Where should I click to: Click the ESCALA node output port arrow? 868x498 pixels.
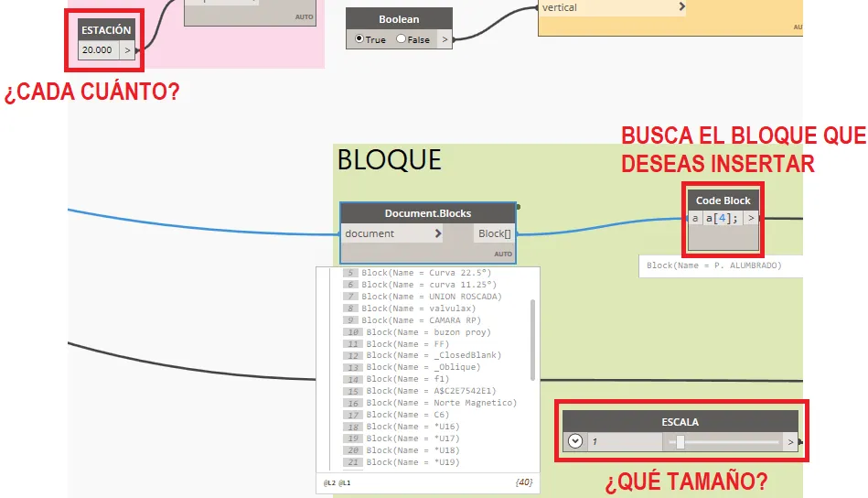790,441
